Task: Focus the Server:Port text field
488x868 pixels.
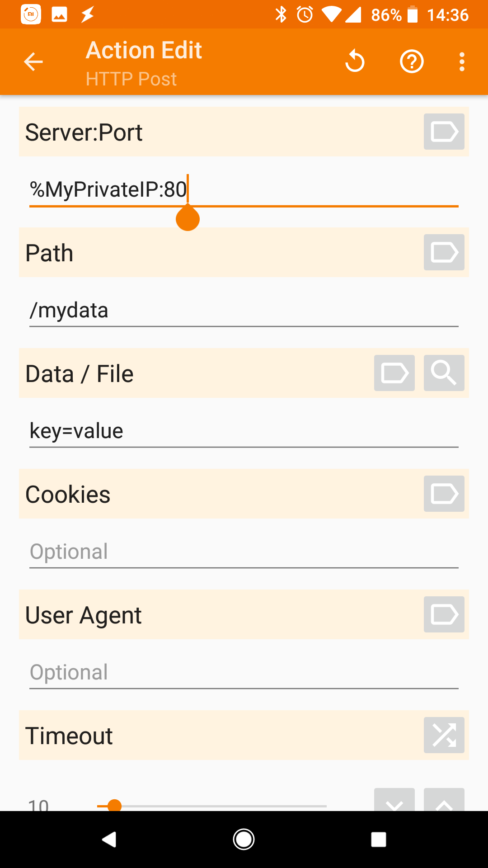Action: tap(244, 189)
